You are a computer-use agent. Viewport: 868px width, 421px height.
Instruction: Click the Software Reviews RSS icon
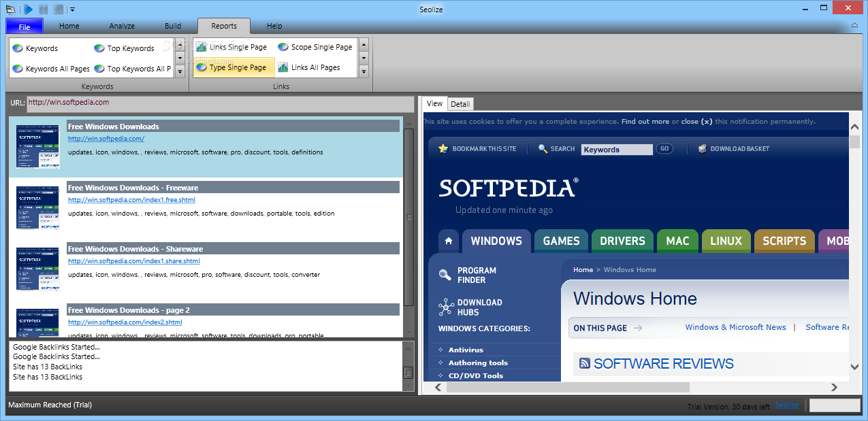pos(585,364)
